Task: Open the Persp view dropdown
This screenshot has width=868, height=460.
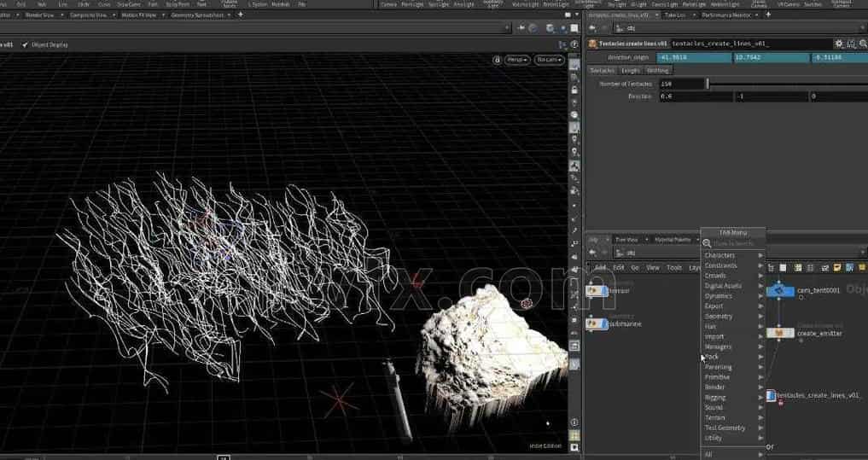Action: 517,60
